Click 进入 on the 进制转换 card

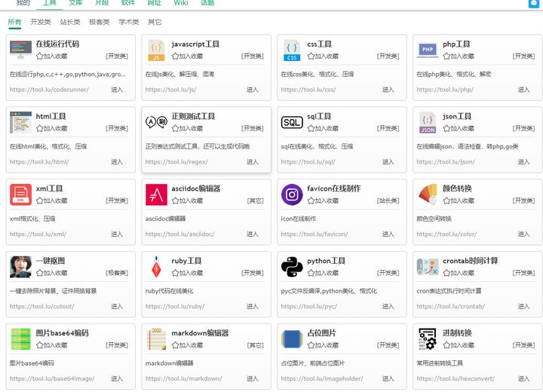point(523,379)
